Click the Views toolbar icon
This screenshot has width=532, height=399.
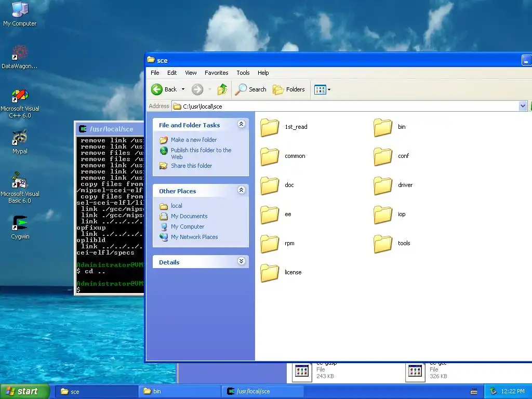320,90
